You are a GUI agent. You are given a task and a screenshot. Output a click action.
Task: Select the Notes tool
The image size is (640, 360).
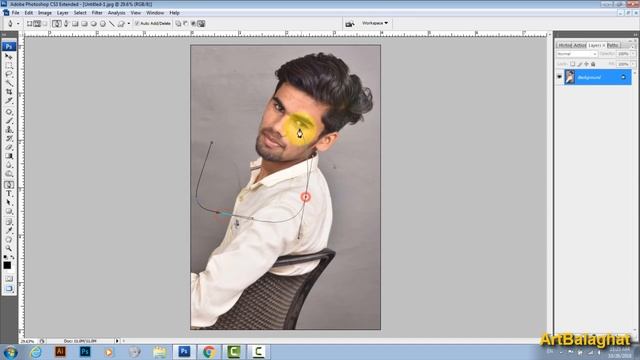point(8,222)
